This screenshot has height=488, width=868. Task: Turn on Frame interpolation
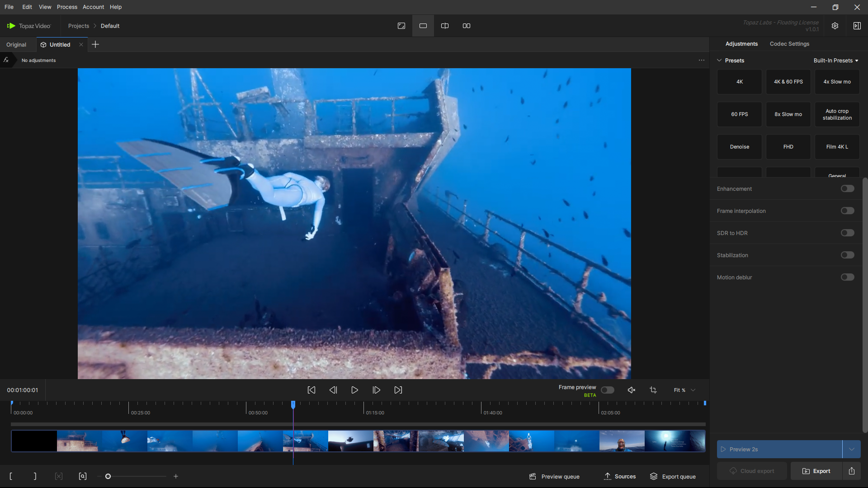[847, 211]
